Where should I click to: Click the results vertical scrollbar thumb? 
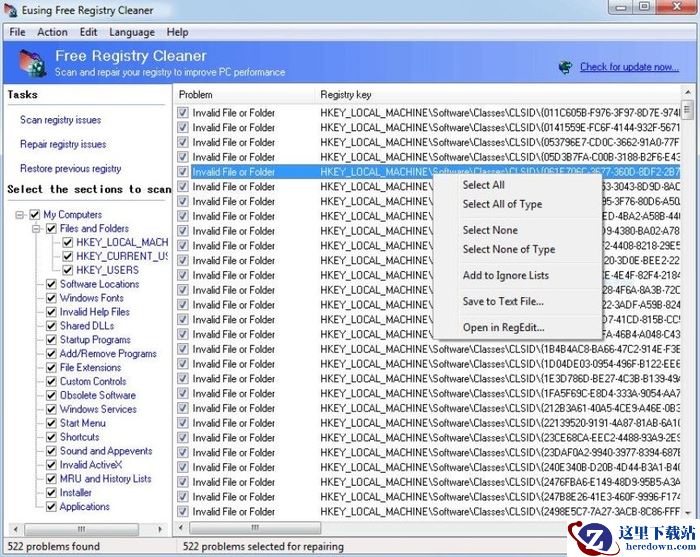tap(688, 108)
